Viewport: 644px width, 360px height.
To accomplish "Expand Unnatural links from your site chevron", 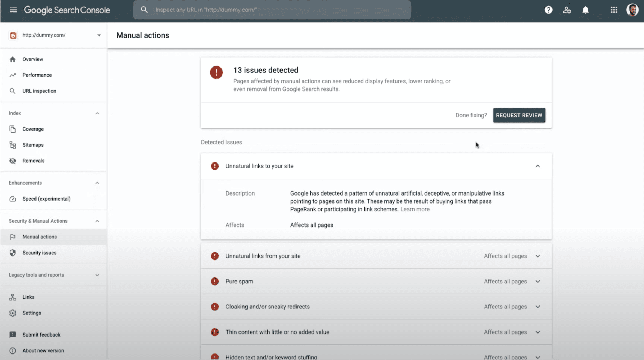I will click(x=538, y=256).
